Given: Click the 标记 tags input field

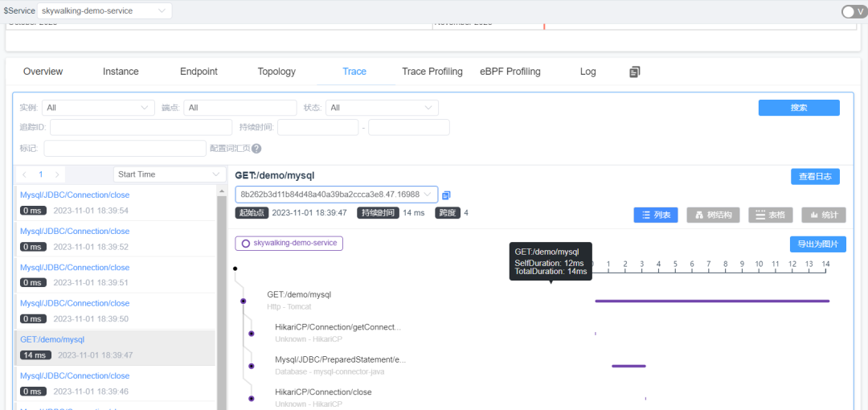Looking at the screenshot, I should point(125,149).
